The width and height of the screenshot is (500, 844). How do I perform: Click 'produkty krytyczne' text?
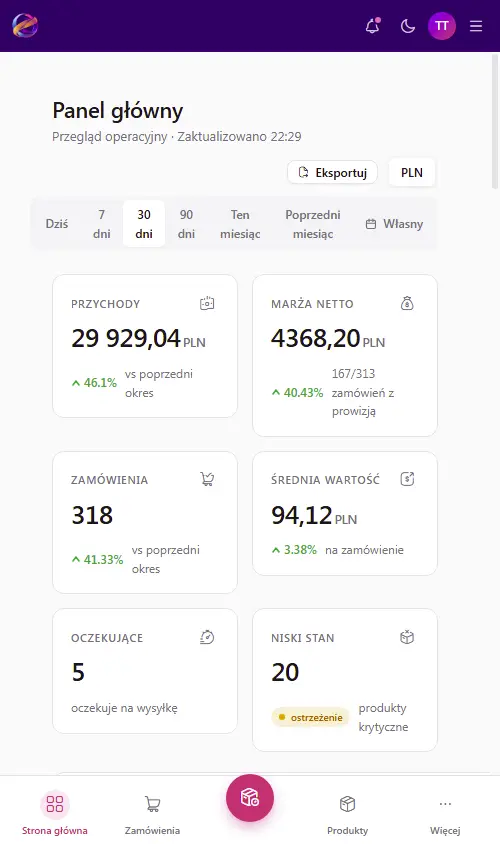383,718
